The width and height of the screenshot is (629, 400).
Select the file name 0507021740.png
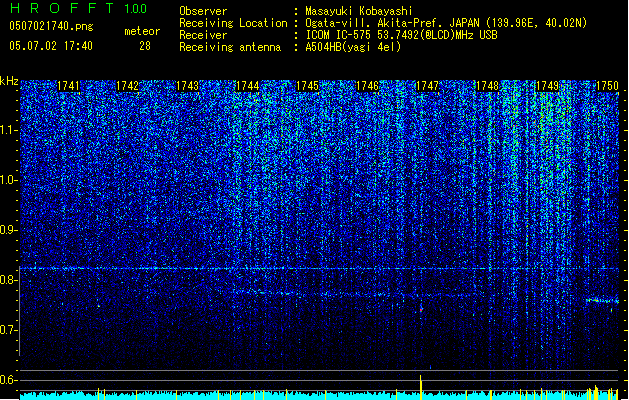click(51, 26)
